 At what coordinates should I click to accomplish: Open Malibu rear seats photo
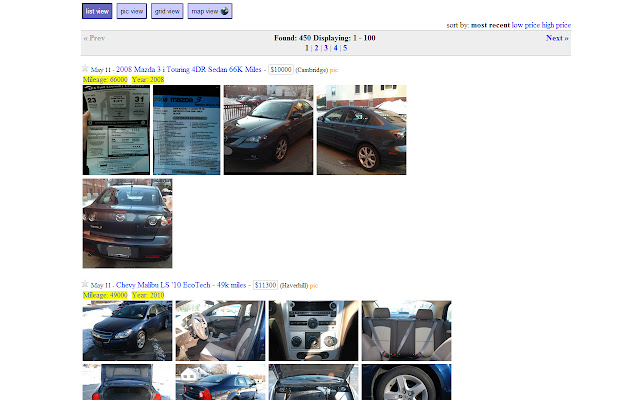(407, 331)
